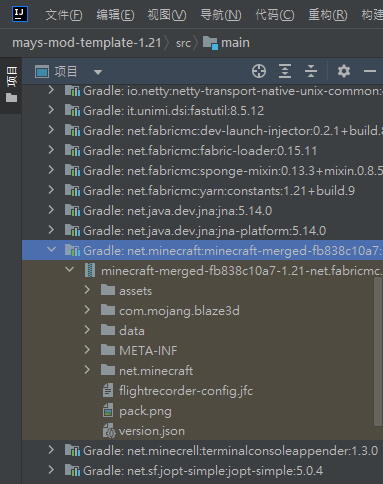Viewport: 383px width, 484px height.
Task: Open the 导航(N) menu
Action: (221, 15)
